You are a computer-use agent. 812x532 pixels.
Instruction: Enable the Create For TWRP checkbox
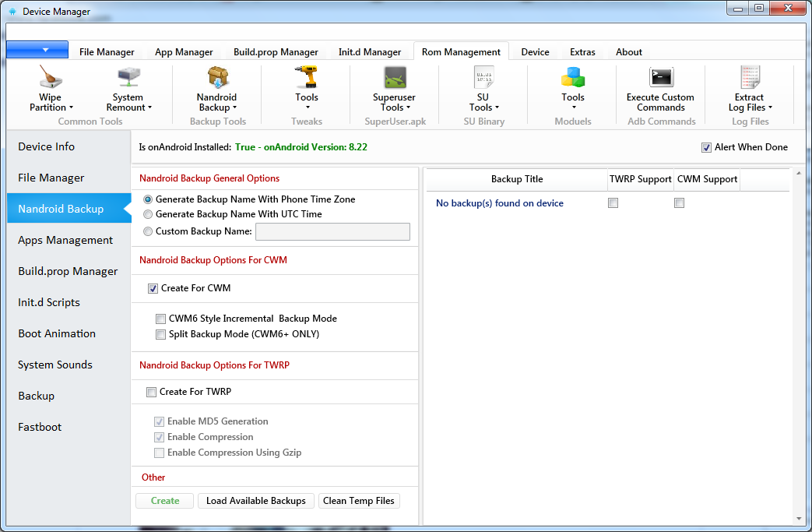click(x=151, y=392)
